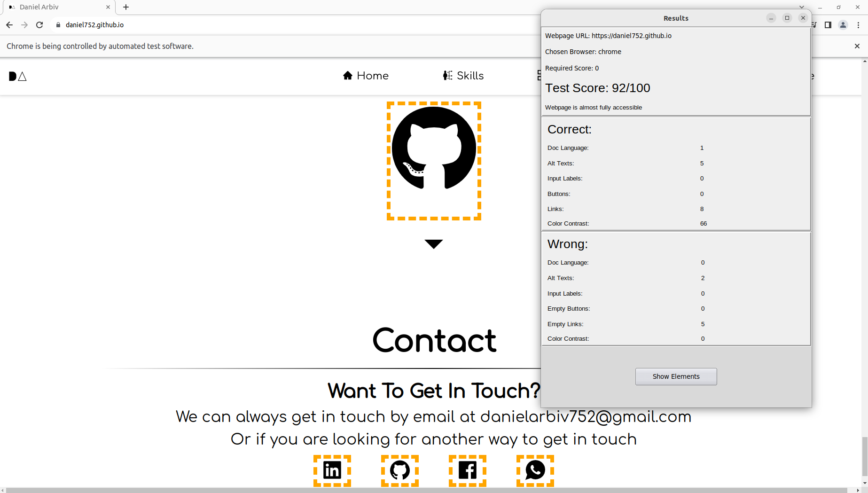868x493 pixels.
Task: Reload the page in Chrome
Action: pyautogui.click(x=39, y=25)
